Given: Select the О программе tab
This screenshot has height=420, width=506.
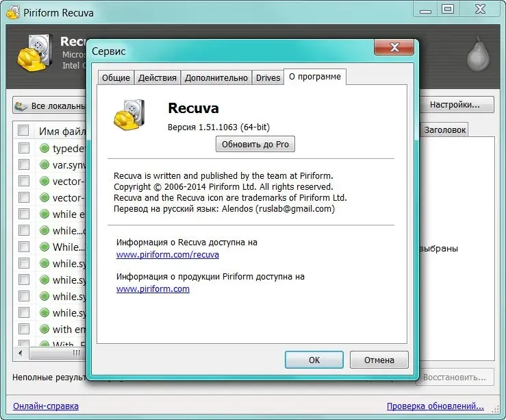Looking at the screenshot, I should (315, 77).
